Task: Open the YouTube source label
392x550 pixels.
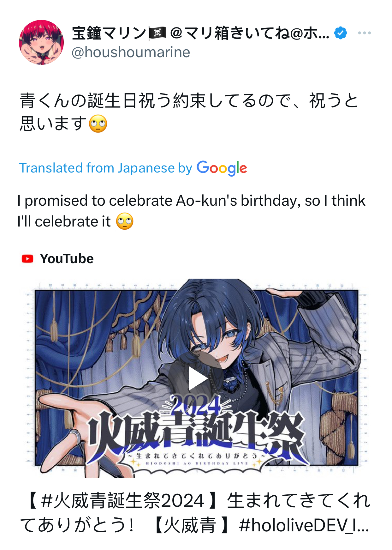Action: point(57,259)
